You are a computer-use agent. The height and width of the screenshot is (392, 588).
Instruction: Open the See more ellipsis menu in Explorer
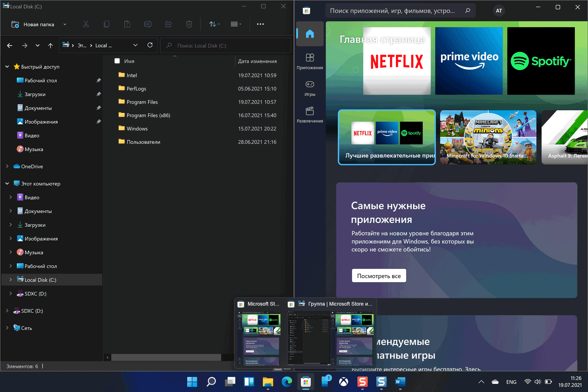(x=260, y=24)
